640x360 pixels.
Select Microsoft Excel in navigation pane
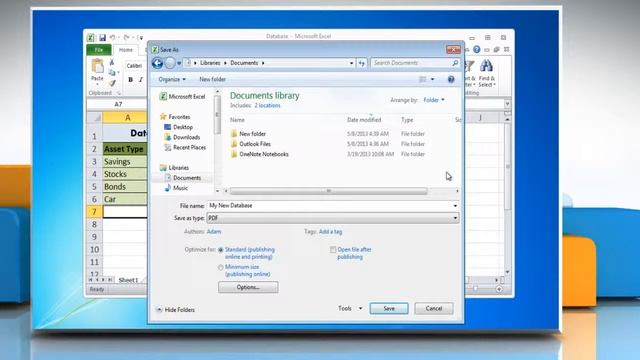(182, 96)
